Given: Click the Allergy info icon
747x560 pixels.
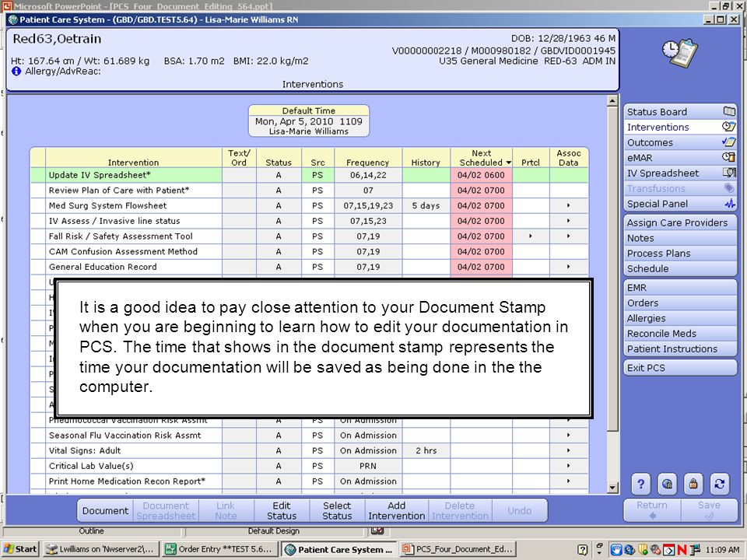Looking at the screenshot, I should (16, 72).
